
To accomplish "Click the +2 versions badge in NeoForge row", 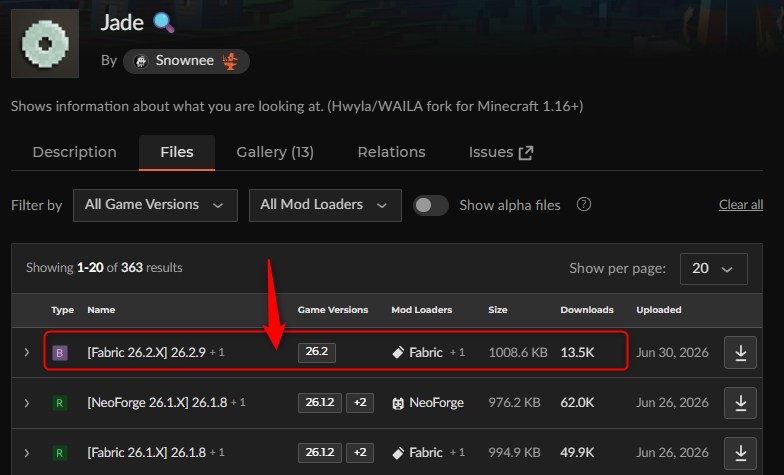I will point(360,403).
